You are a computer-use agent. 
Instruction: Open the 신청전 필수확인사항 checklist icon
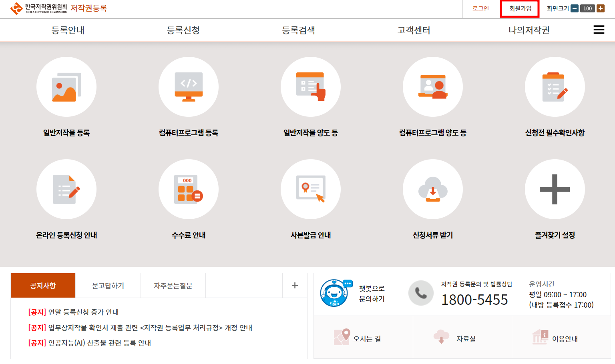pos(555,86)
